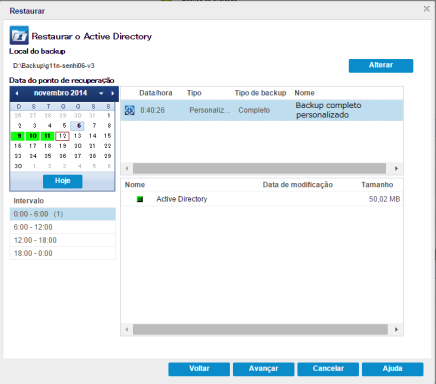Image resolution: width=436 pixels, height=384 pixels.
Task: Select day 12 outlined in red
Action: pos(62,136)
